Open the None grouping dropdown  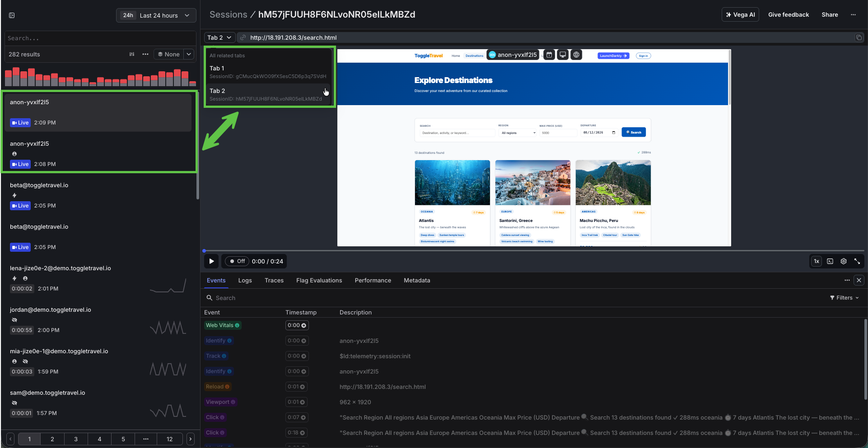click(168, 54)
